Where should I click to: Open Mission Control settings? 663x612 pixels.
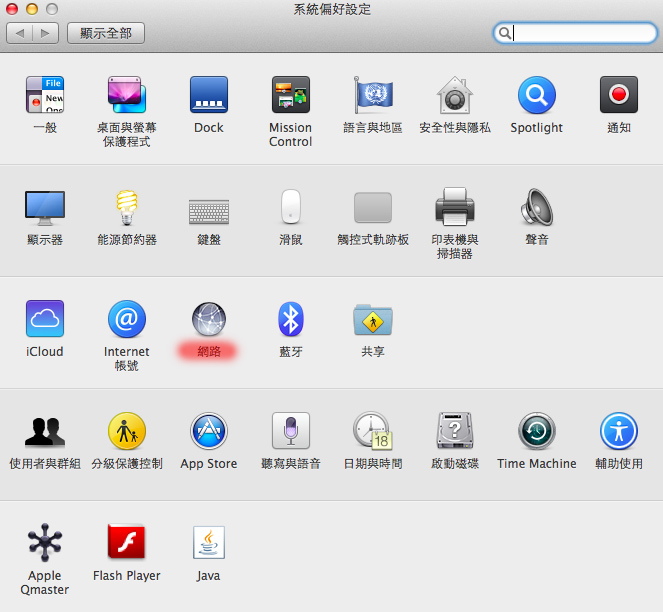(290, 96)
